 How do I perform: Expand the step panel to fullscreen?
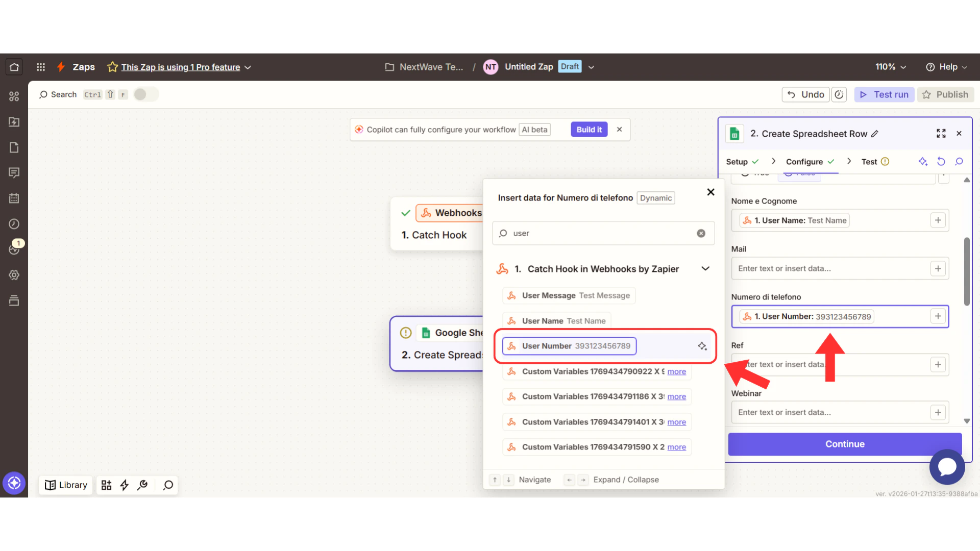[941, 134]
